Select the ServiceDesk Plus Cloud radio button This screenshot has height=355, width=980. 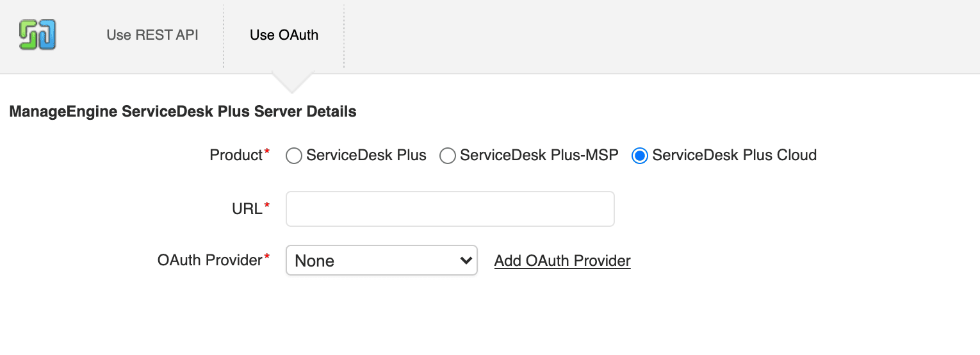(x=640, y=156)
